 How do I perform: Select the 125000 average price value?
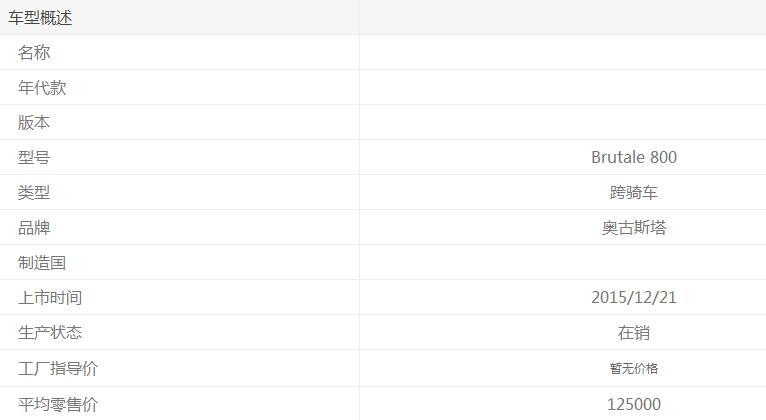pos(633,405)
